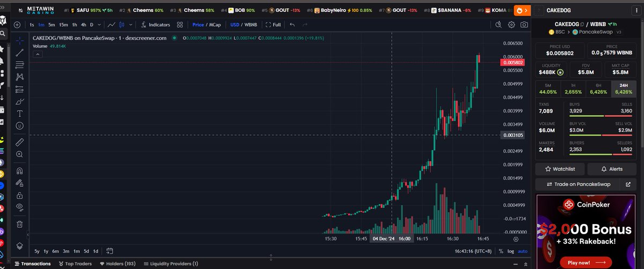Open the Indicators menu

tap(156, 25)
